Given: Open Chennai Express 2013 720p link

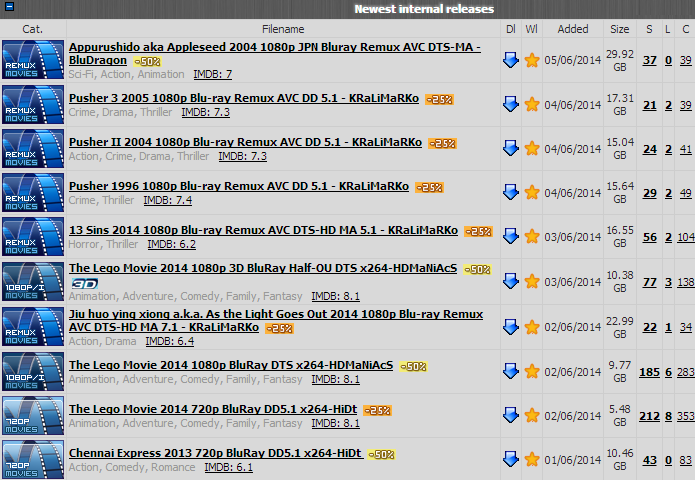Looking at the screenshot, I should 215,453.
